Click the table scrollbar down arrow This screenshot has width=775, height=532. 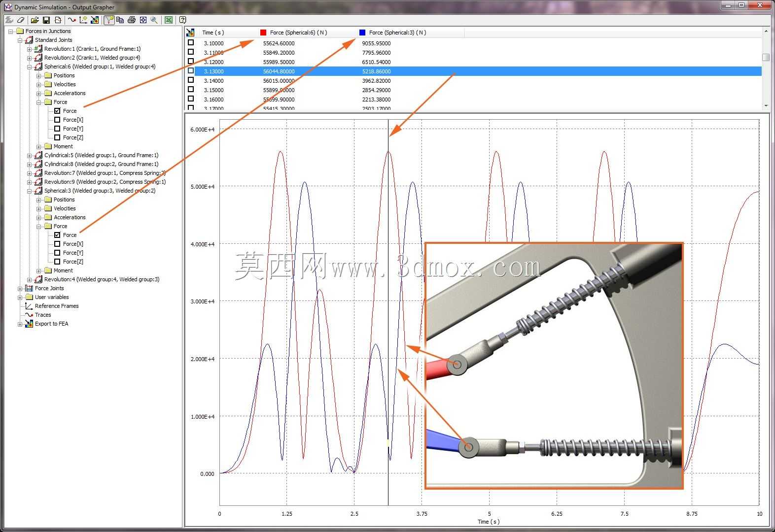pyautogui.click(x=766, y=105)
